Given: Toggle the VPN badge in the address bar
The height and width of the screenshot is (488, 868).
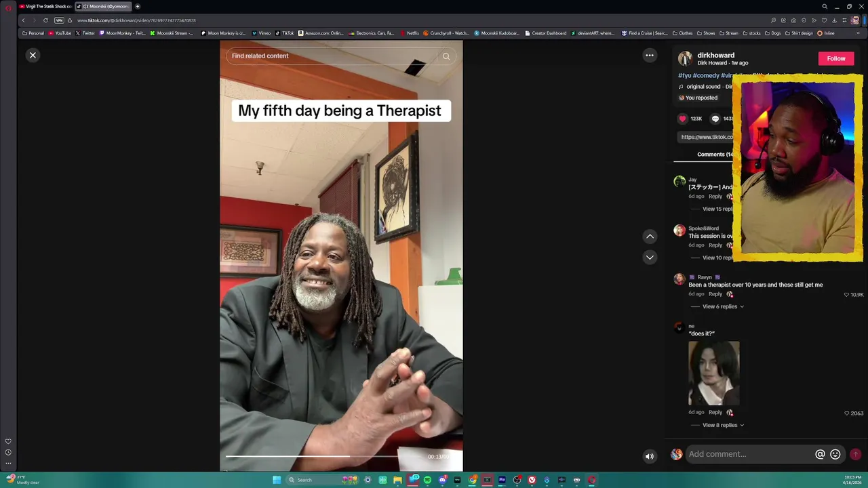Looking at the screenshot, I should (x=59, y=20).
